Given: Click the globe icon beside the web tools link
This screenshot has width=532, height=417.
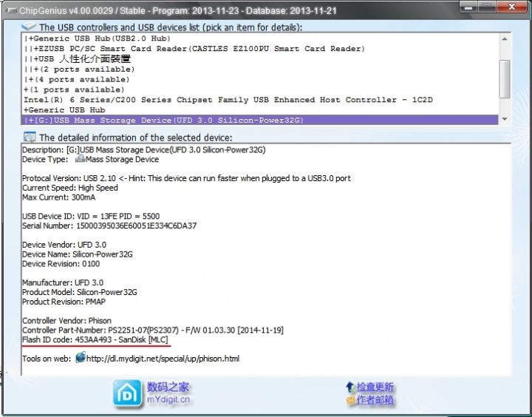Looking at the screenshot, I should 81,358.
